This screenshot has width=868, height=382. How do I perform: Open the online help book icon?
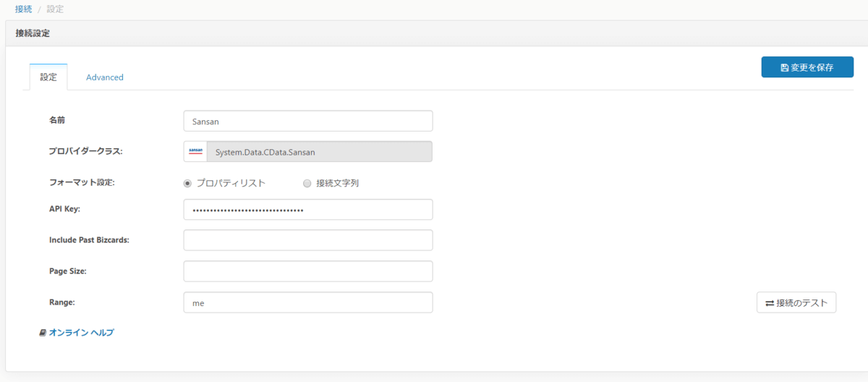tap(43, 333)
